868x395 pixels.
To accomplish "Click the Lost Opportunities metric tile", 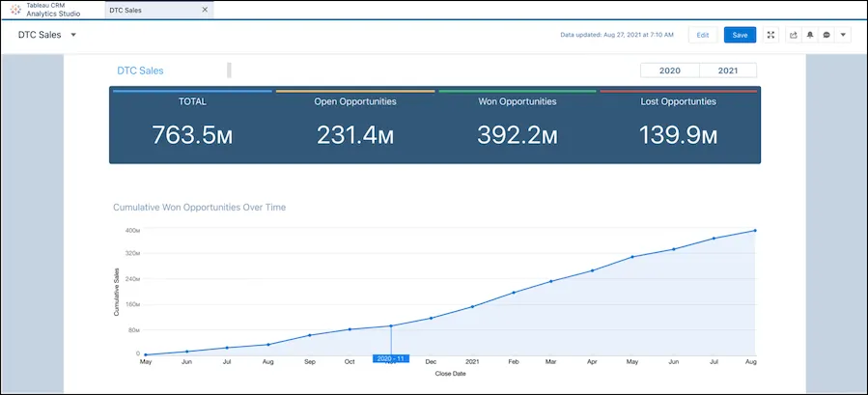I will (678, 126).
